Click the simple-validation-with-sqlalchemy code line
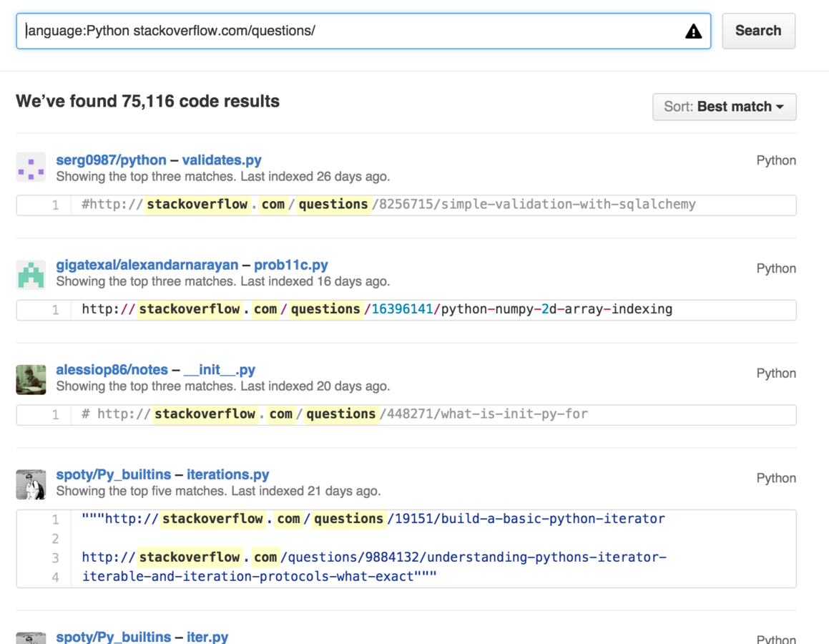Viewport: 829px width, 644px height. (x=388, y=205)
